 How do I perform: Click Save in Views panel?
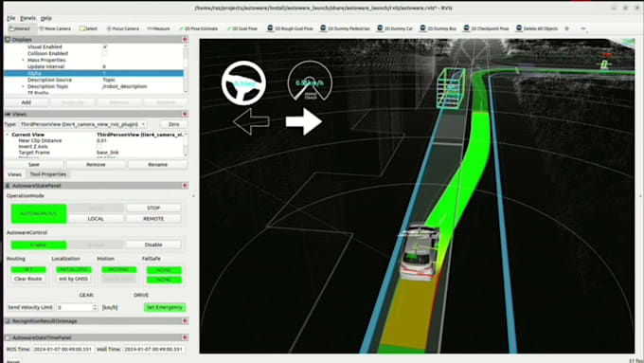(x=34, y=164)
